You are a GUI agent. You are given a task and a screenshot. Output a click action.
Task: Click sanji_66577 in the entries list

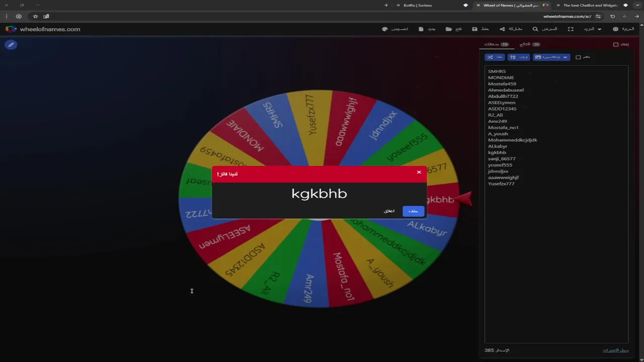tap(502, 159)
